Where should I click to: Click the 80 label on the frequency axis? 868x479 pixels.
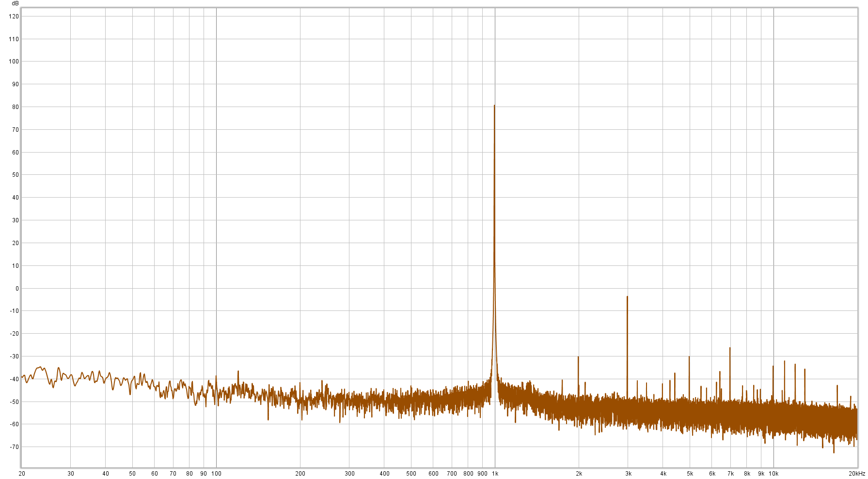click(189, 474)
